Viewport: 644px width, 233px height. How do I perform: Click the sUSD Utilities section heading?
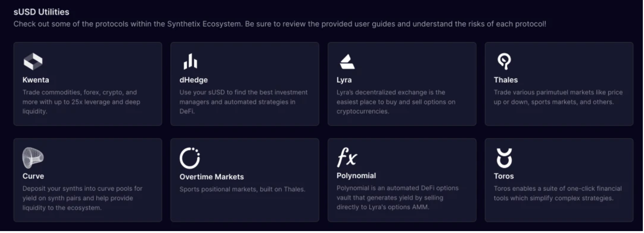pos(41,12)
